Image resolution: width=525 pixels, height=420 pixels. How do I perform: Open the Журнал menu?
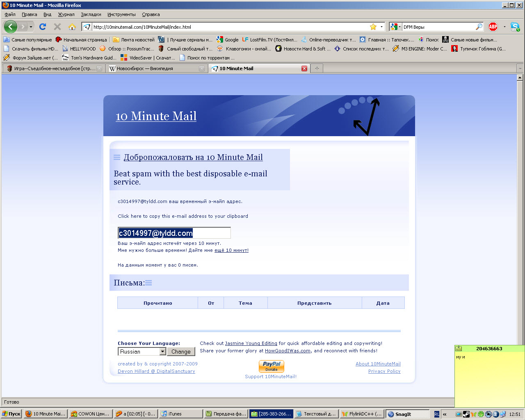(x=66, y=14)
